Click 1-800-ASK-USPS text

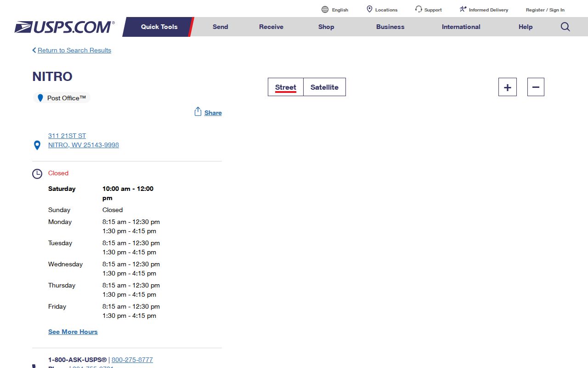point(77,360)
